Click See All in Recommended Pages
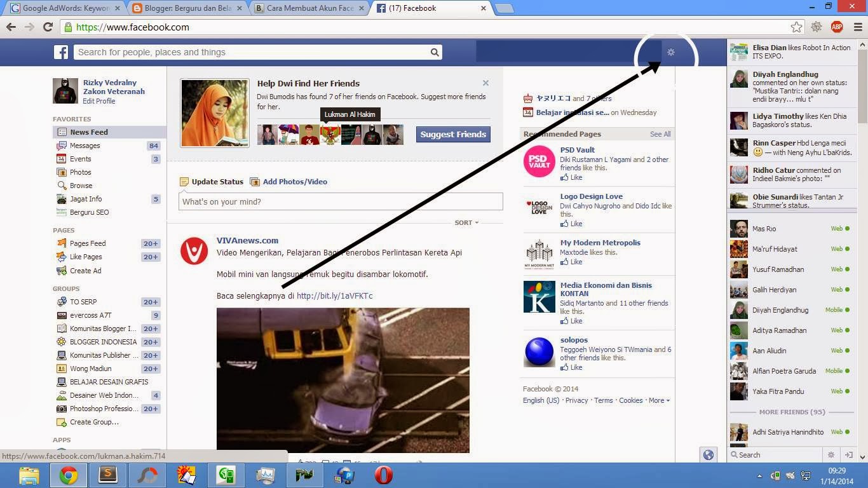 point(660,134)
